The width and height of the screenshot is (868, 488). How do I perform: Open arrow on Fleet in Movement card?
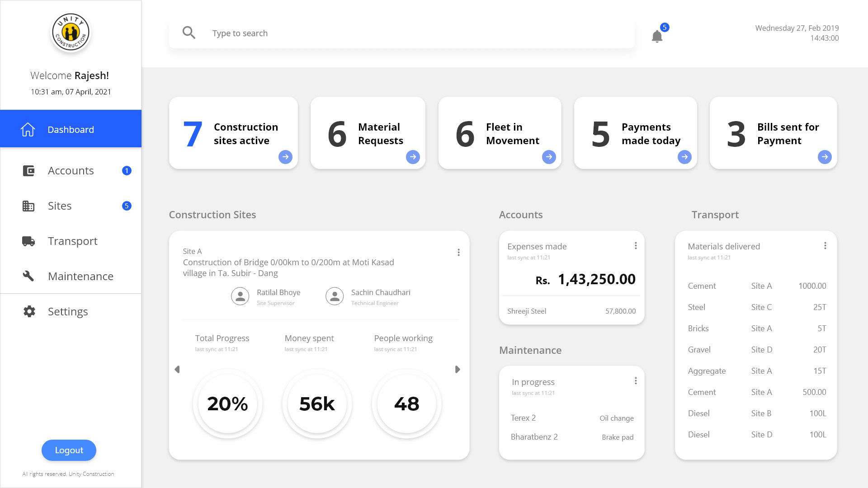click(549, 157)
